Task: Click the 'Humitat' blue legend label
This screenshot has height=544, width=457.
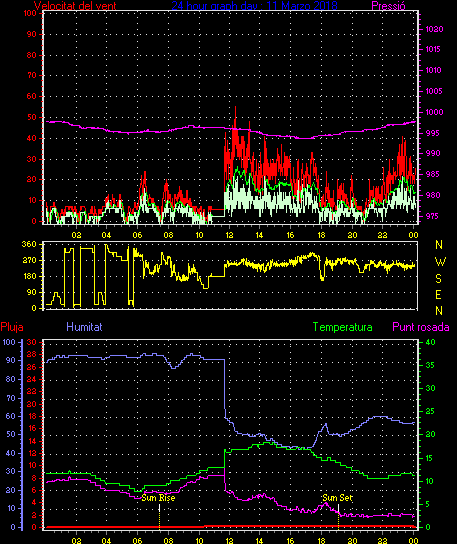Action: (x=84, y=327)
